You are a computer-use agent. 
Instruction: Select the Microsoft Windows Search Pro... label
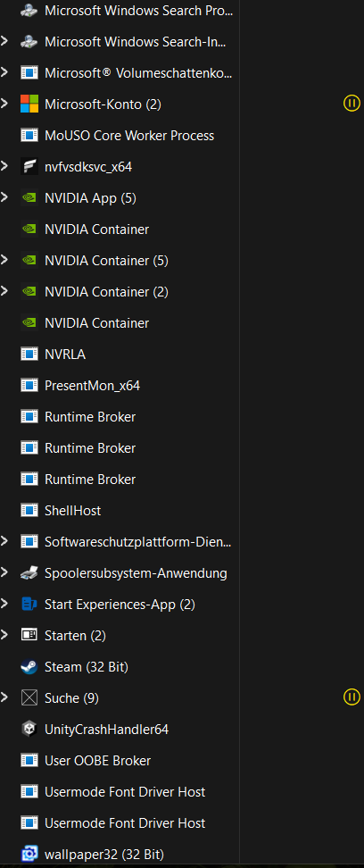pyautogui.click(x=138, y=10)
